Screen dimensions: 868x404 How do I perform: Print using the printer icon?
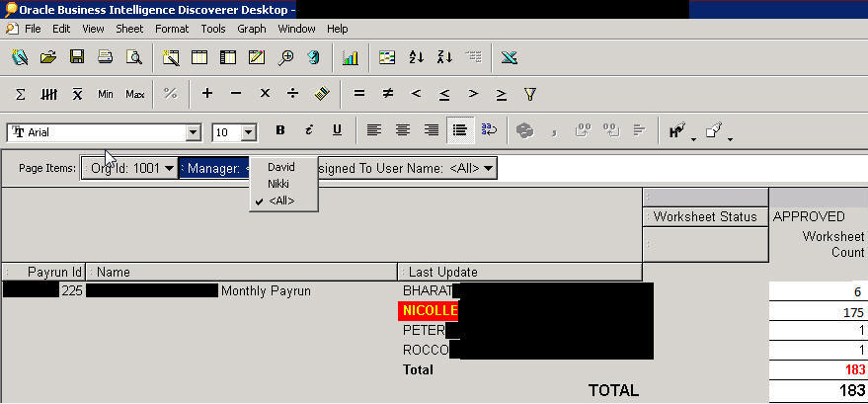click(x=106, y=57)
